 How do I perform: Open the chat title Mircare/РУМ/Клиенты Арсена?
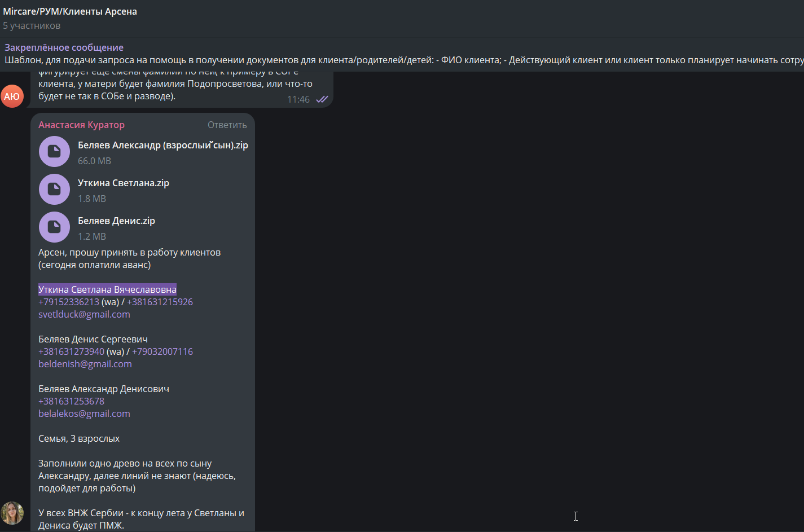coord(70,11)
